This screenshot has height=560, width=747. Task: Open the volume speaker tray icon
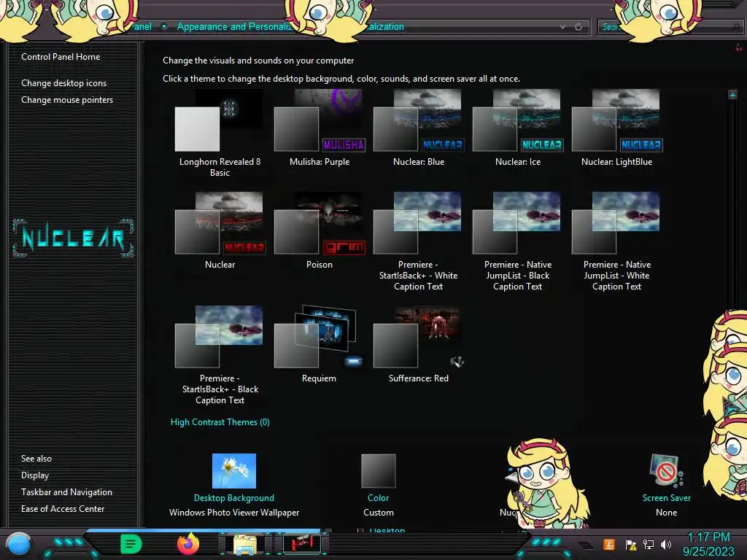point(666,544)
